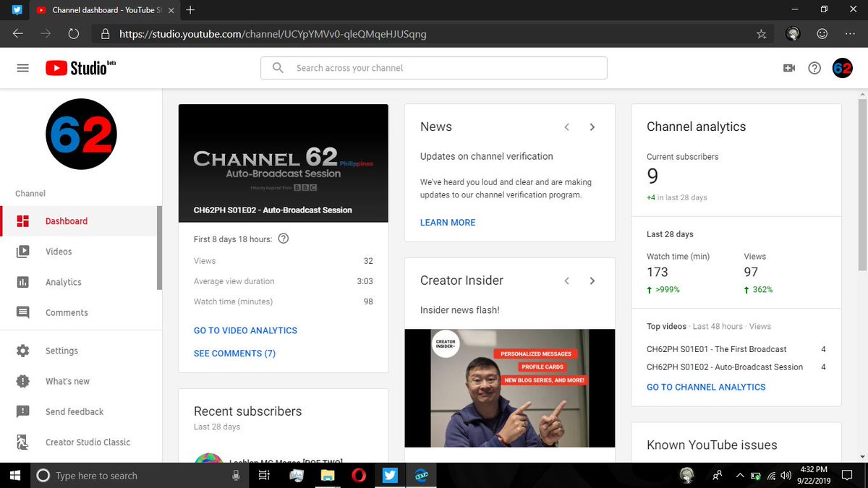Select Analytics in the sidebar

[x=78, y=282]
